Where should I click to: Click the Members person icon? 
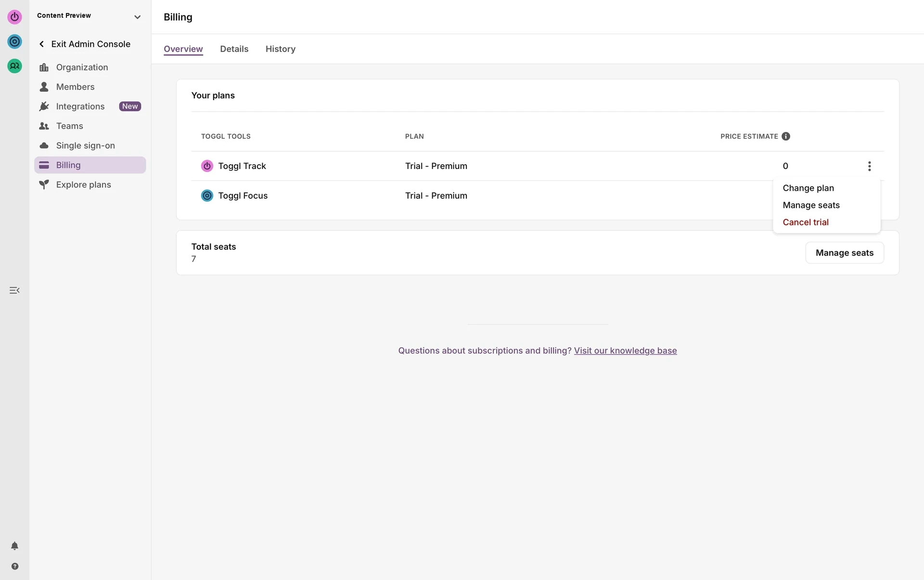44,87
